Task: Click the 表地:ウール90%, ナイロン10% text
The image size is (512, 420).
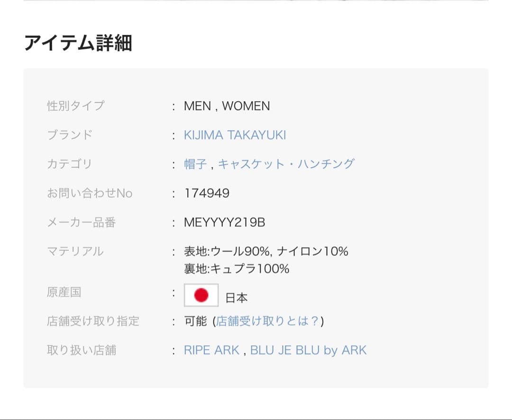Action: [266, 251]
